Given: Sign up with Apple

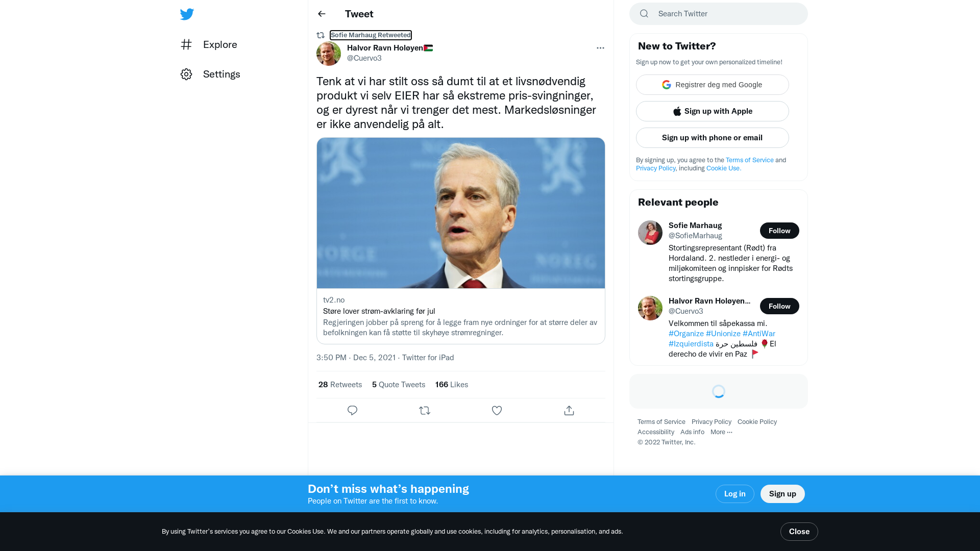Looking at the screenshot, I should (x=713, y=111).
